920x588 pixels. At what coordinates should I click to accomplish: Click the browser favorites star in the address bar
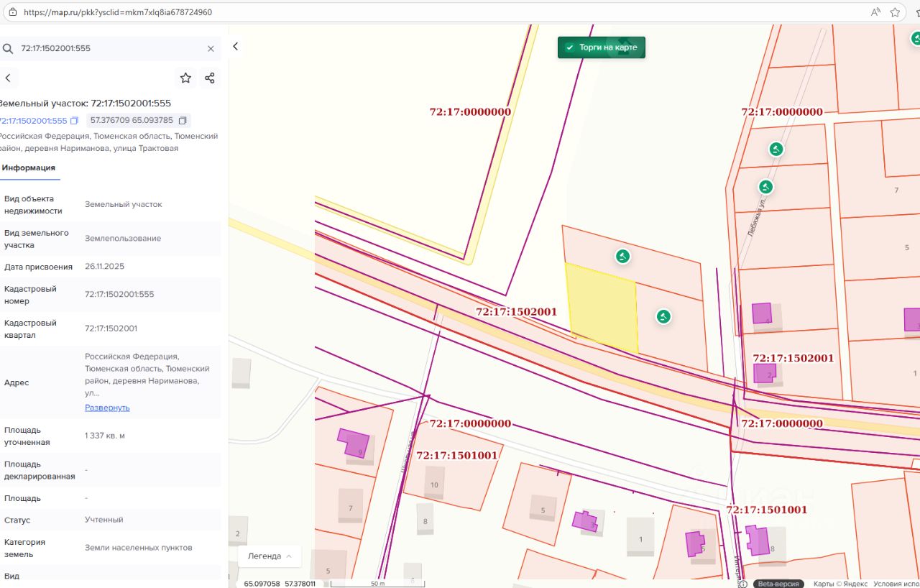[895, 12]
